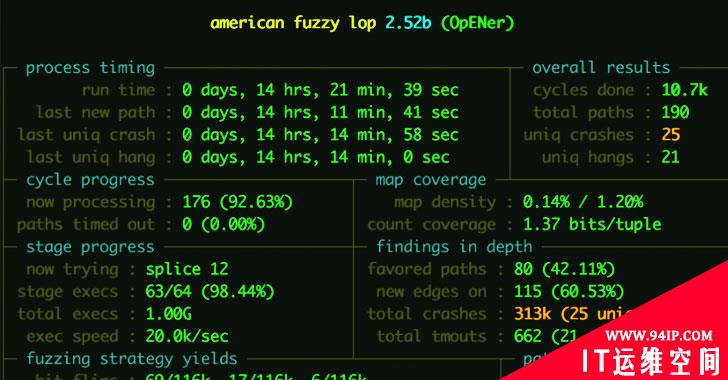Select the cycles done value 10.7k
This screenshot has height=380, width=728.
pyautogui.click(x=684, y=90)
